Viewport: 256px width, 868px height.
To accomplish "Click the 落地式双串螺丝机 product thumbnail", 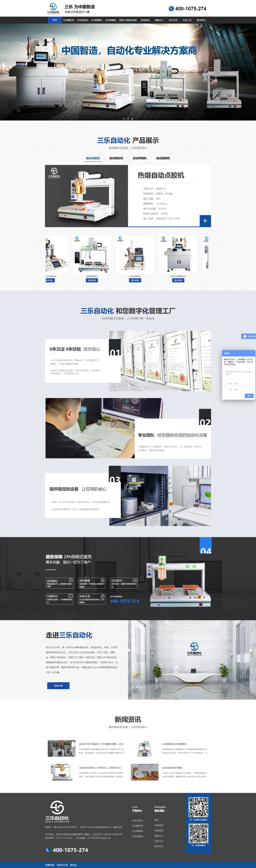I will 178,255.
